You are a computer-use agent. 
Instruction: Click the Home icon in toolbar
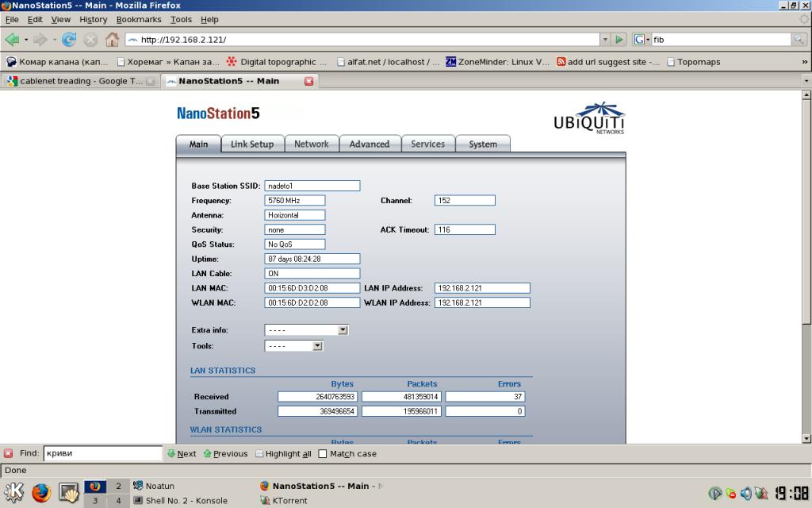click(112, 40)
